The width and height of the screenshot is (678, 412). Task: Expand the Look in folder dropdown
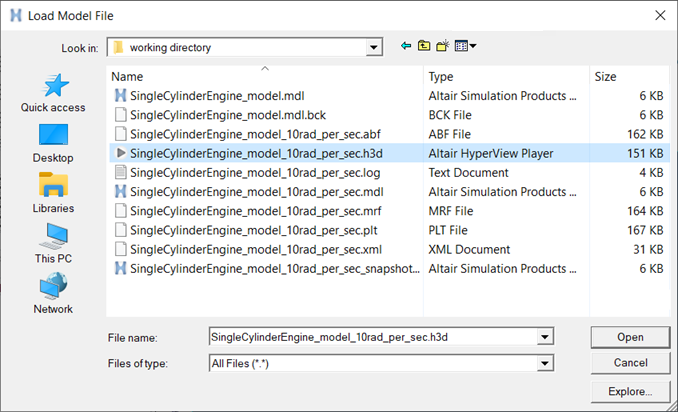click(374, 47)
